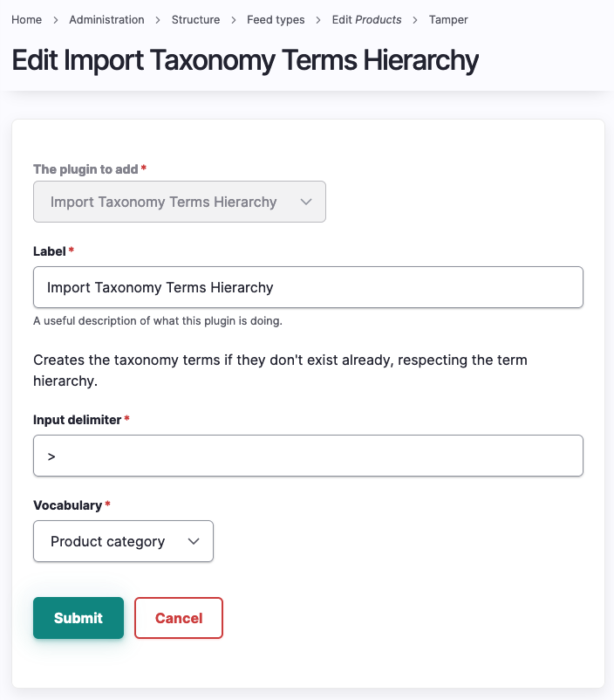Submit the tamper plugin form
Screen dimensions: 614x700
tap(78, 618)
